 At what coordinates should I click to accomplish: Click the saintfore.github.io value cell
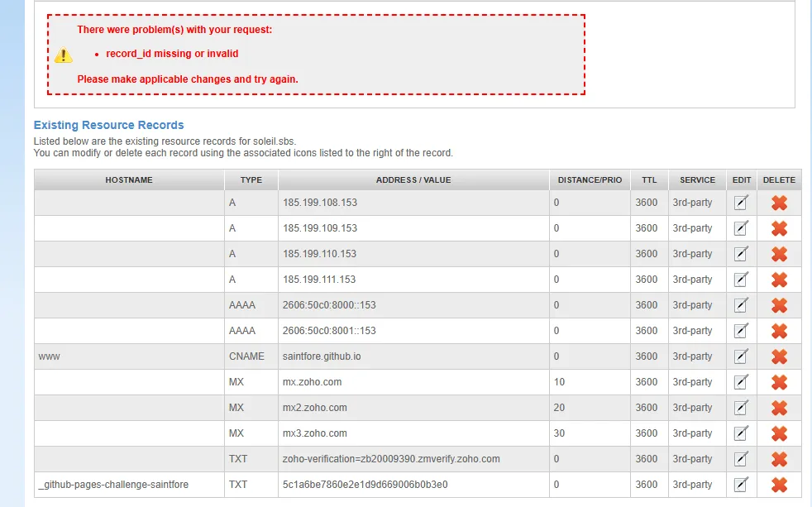[x=322, y=356]
